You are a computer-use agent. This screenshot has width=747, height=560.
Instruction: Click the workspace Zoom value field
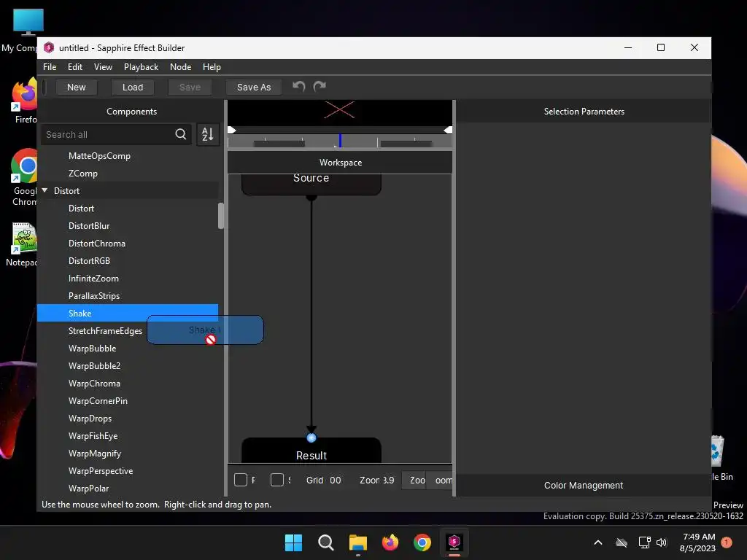pos(388,481)
